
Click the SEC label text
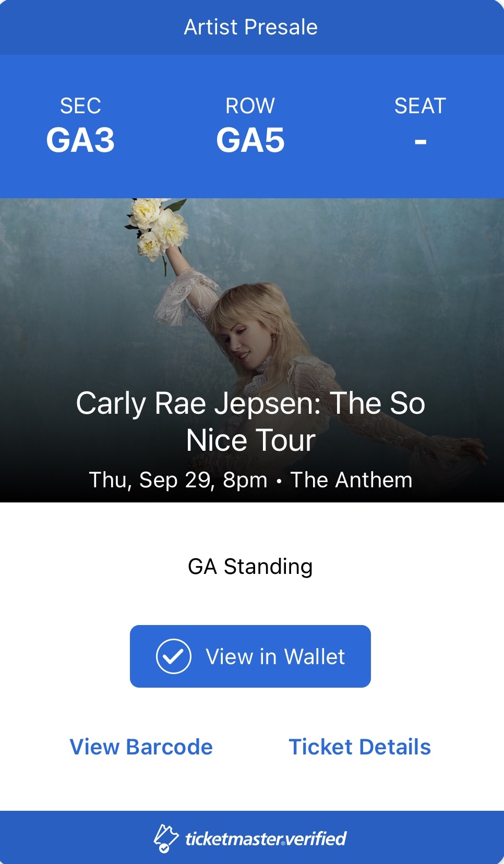tap(80, 106)
